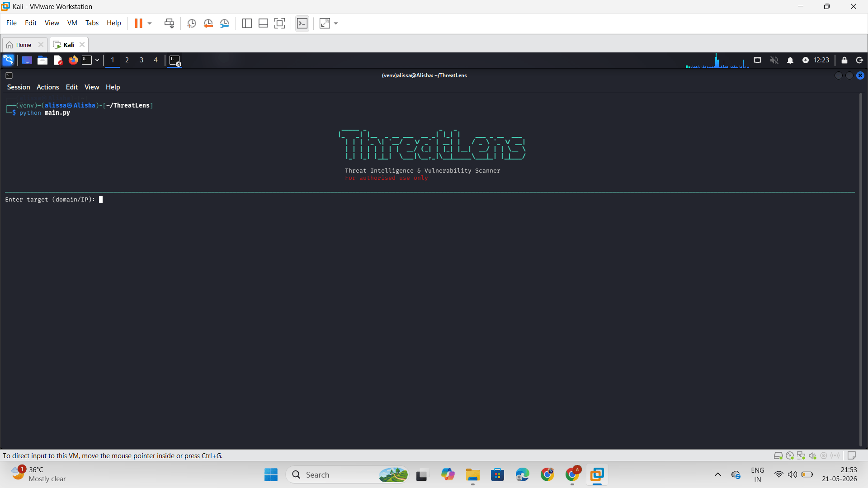Open the terminal Session menu
This screenshot has width=868, height=488.
(x=19, y=87)
